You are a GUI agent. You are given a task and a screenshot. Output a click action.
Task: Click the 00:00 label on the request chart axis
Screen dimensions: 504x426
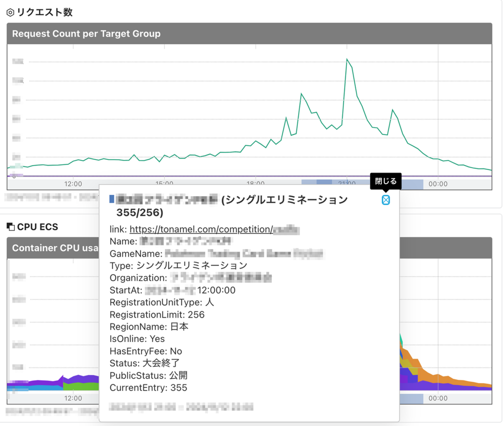coord(438,184)
